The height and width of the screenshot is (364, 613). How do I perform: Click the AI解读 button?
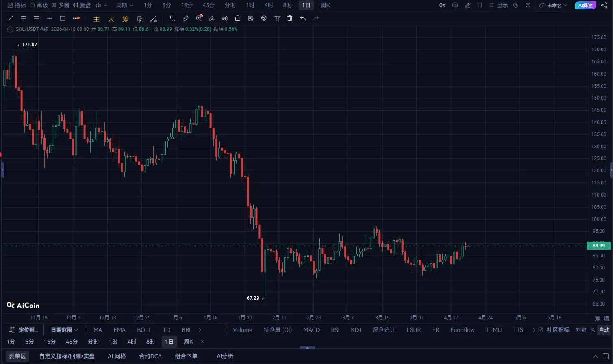(585, 5)
